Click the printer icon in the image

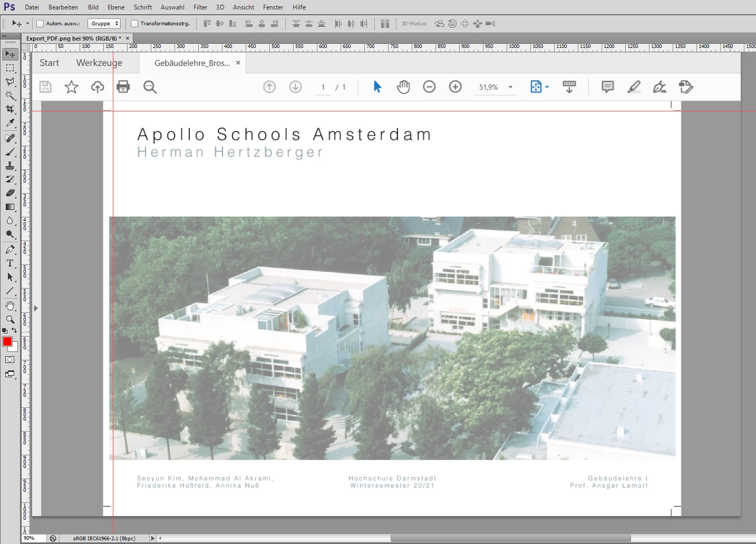point(123,87)
